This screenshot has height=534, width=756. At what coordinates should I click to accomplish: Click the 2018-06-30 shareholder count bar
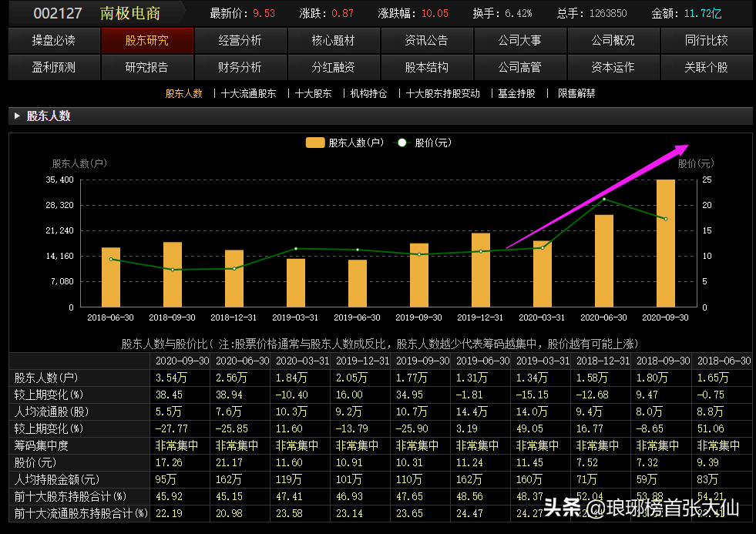tap(111, 277)
